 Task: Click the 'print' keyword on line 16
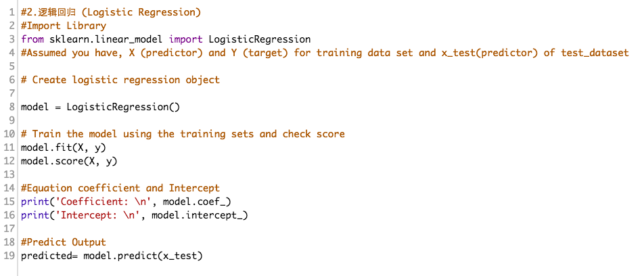[x=35, y=215]
